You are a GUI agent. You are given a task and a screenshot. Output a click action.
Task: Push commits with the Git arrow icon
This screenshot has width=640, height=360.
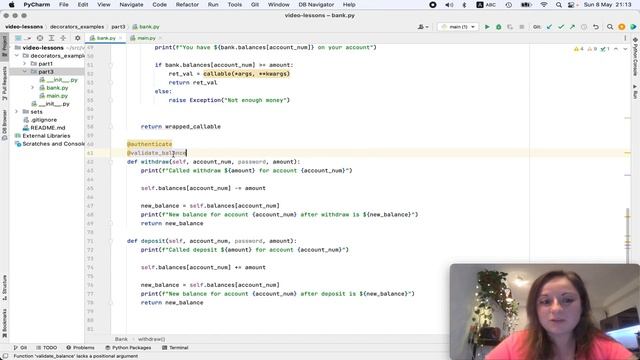click(x=572, y=27)
